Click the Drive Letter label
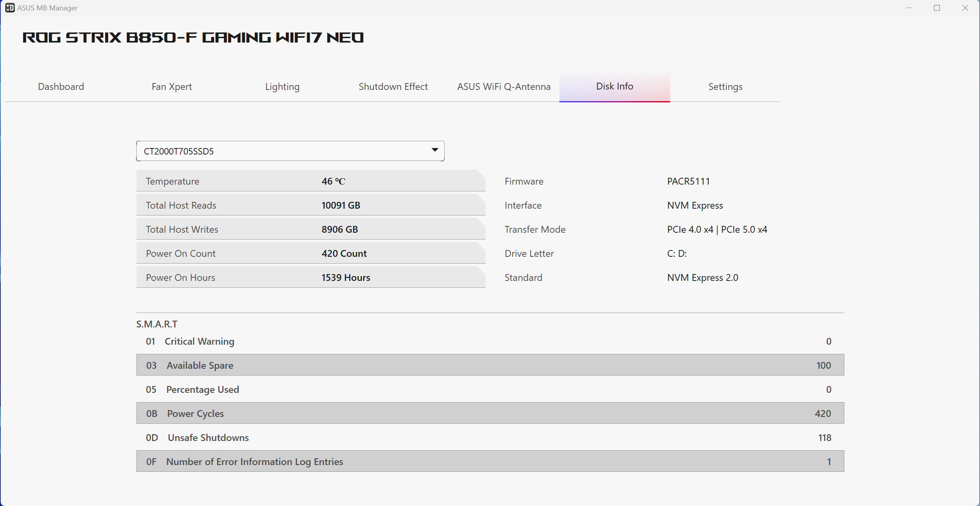This screenshot has height=506, width=980. (x=529, y=254)
